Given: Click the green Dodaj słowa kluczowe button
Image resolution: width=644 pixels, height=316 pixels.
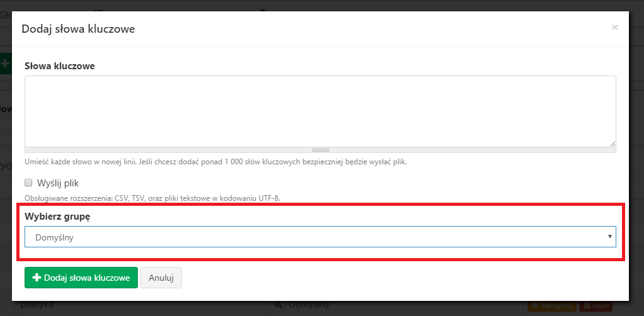Looking at the screenshot, I should 81,278.
